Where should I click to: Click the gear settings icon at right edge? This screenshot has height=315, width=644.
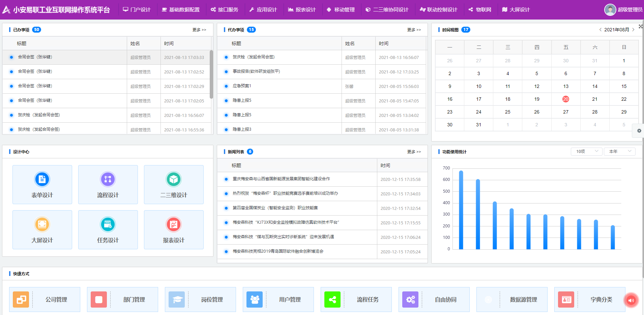point(639,131)
